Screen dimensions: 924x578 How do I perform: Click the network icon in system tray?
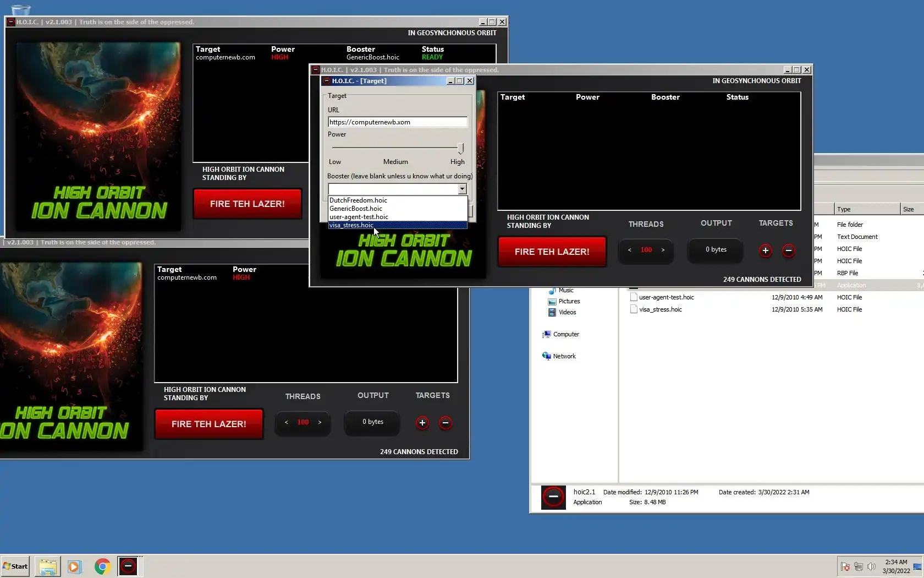pyautogui.click(x=858, y=566)
